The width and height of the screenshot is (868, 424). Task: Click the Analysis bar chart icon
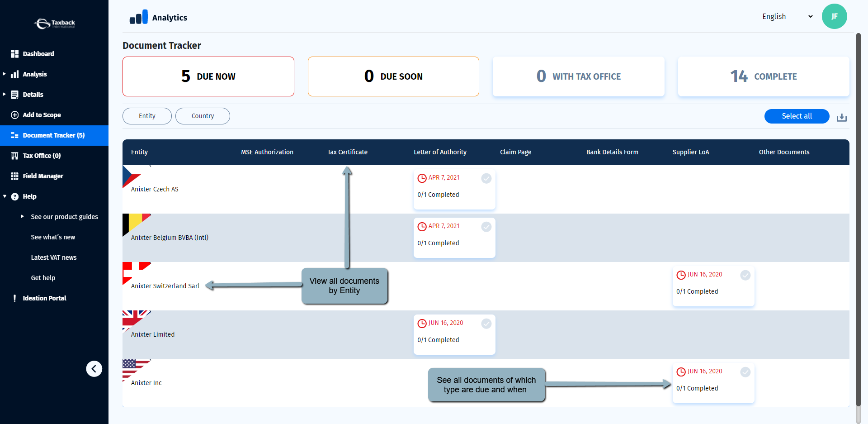[14, 74]
